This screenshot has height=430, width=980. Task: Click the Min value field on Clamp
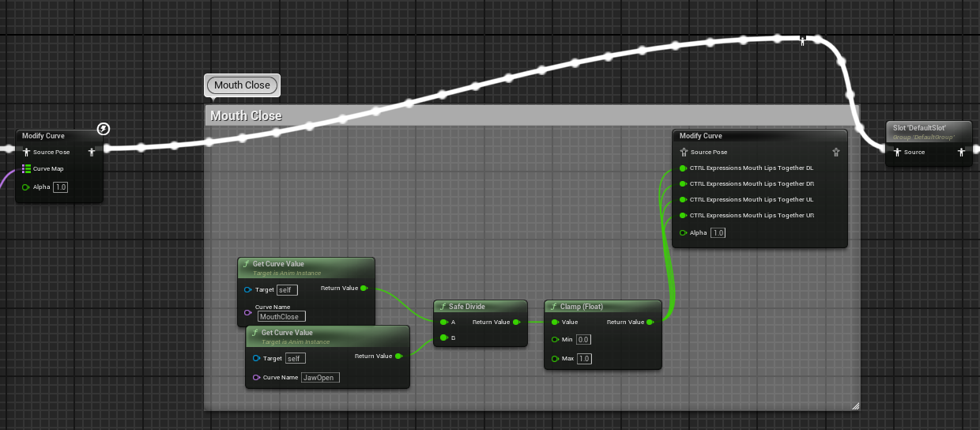pyautogui.click(x=583, y=339)
